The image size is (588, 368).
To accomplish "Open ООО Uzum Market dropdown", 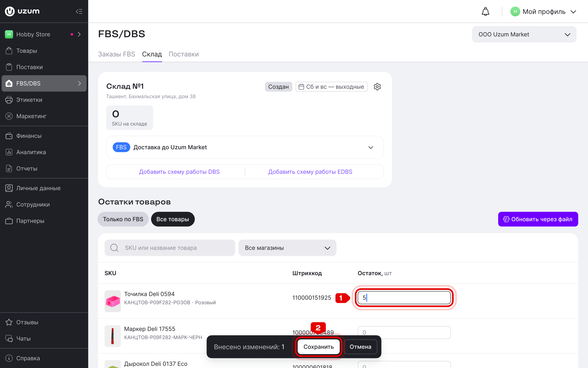I will click(x=524, y=34).
